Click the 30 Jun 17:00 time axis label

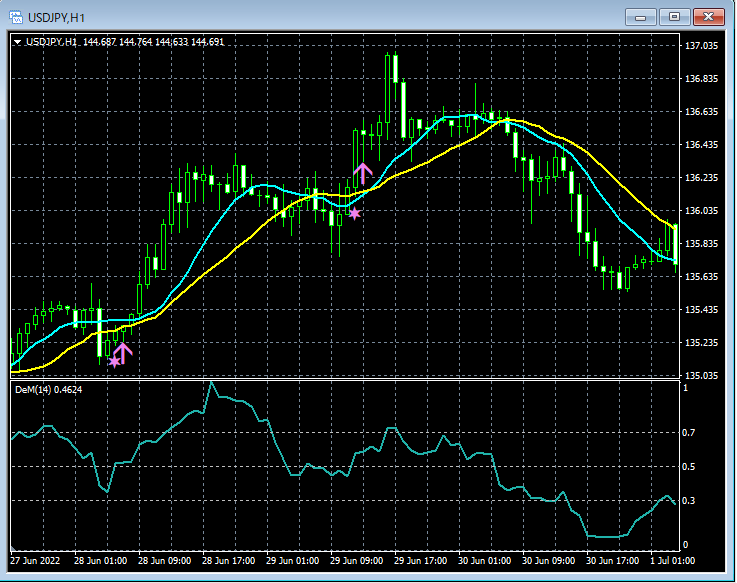[612, 561]
